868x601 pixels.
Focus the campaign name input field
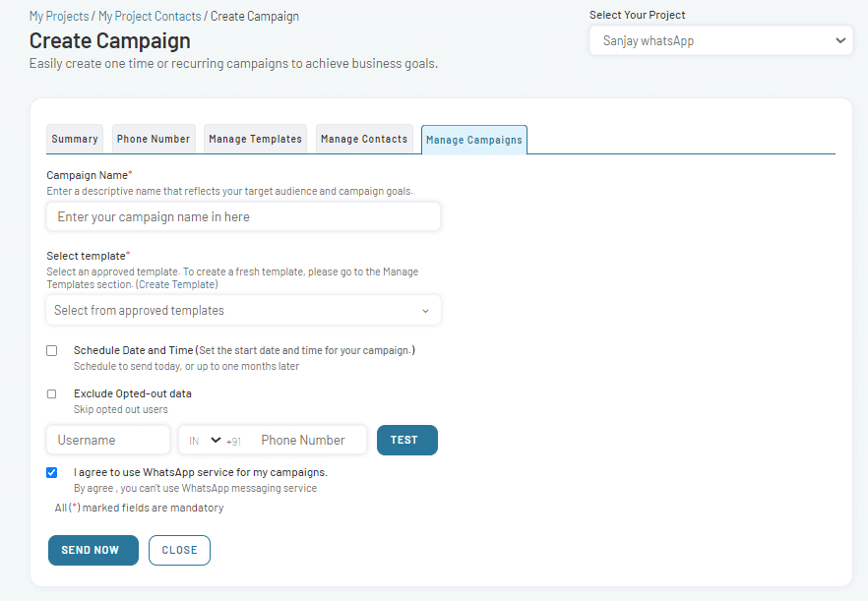[244, 216]
